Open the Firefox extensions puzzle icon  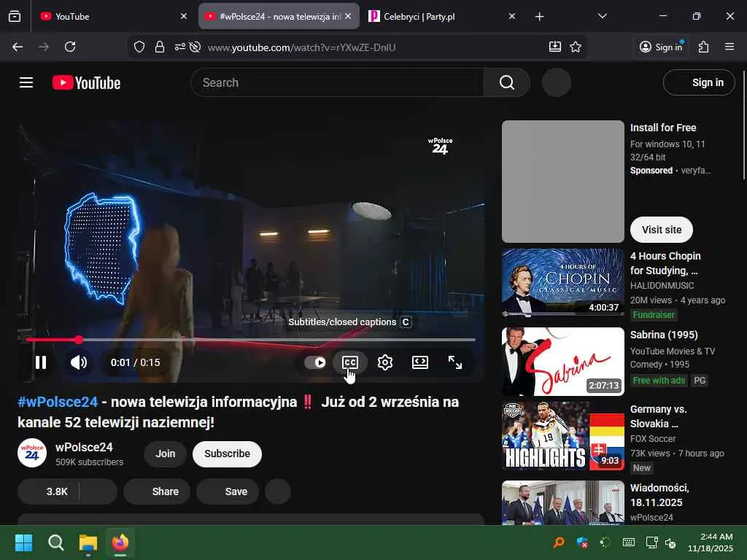704,47
